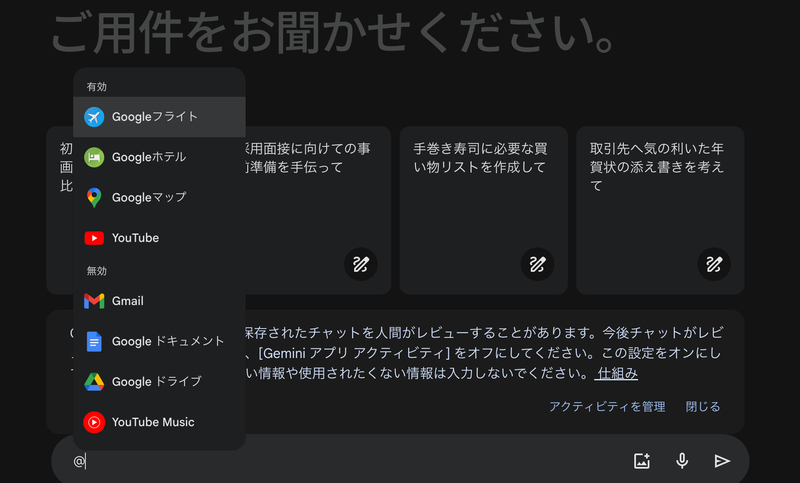Dismiss notice with 閉じる button

click(703, 406)
